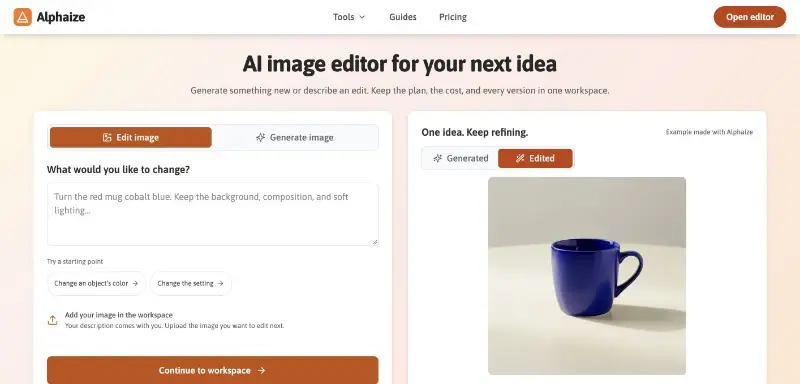Click the Alphaize triangle logo icon
Screen dimensions: 800x384
22,17
